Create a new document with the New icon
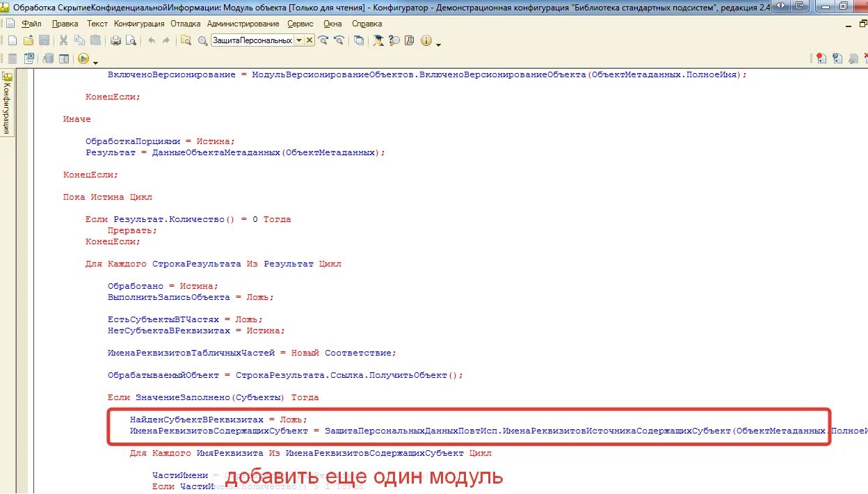This screenshot has height=494, width=868. click(x=12, y=40)
